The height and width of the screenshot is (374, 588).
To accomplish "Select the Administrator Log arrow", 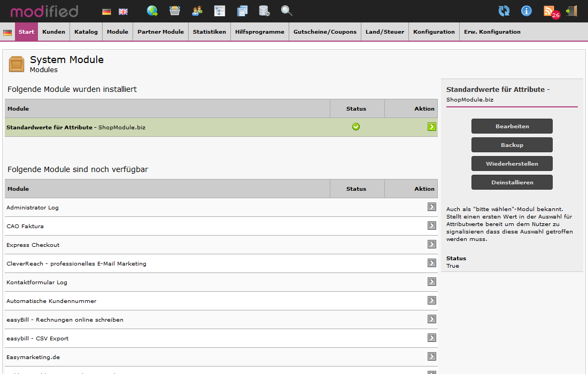I will coord(431,207).
